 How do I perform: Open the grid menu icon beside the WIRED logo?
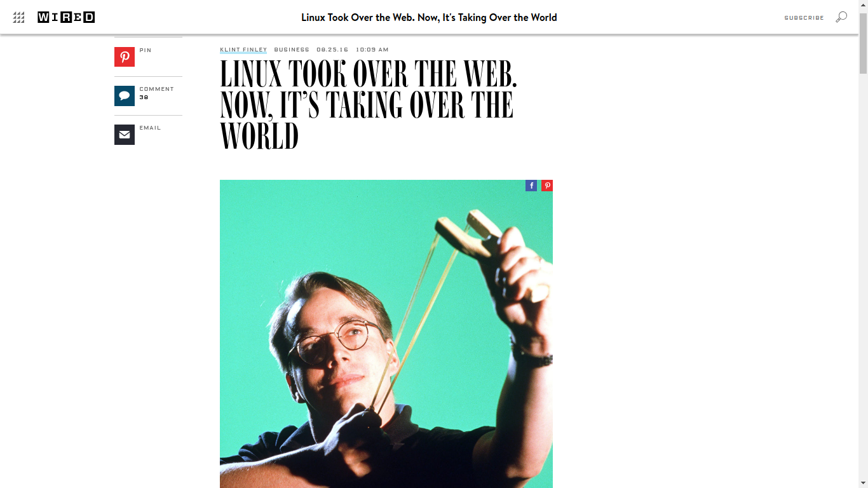click(x=18, y=17)
